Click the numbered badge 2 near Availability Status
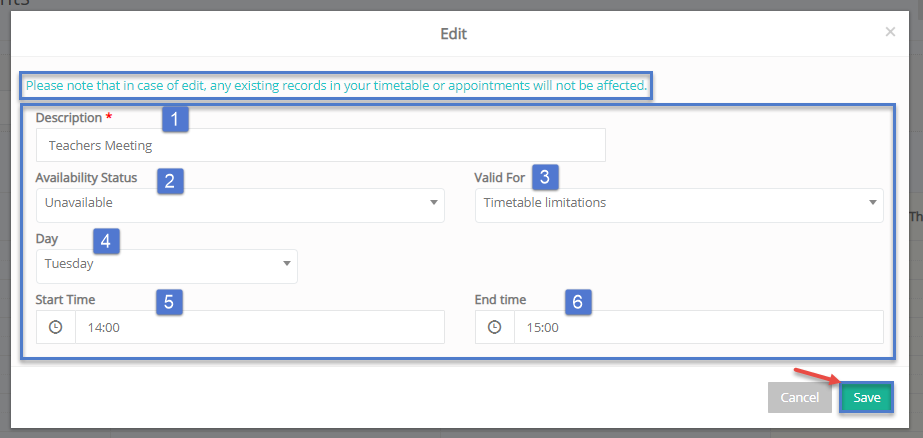The image size is (923, 438). coord(170,181)
